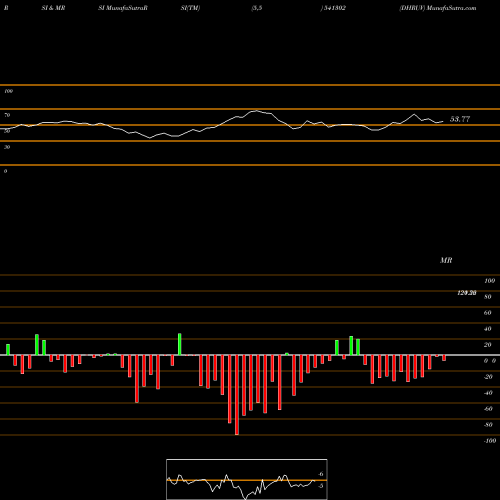Click the label 6 in the mini chart

(321, 474)
